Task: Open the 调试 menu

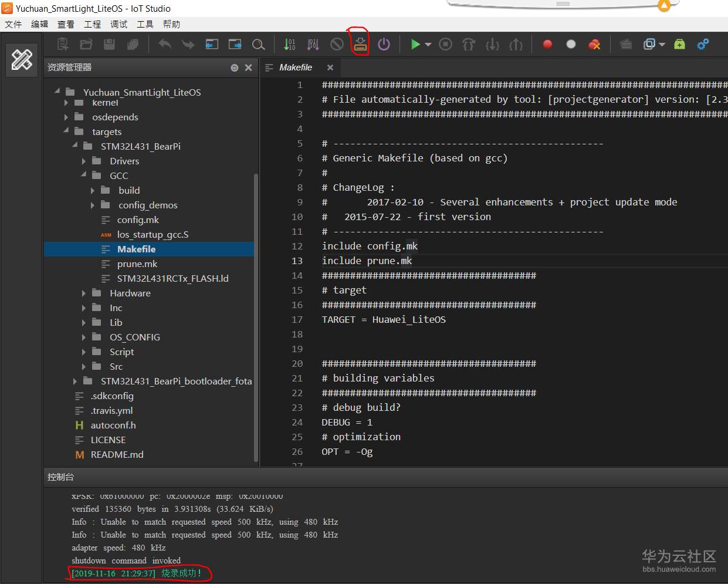Action: click(x=118, y=24)
